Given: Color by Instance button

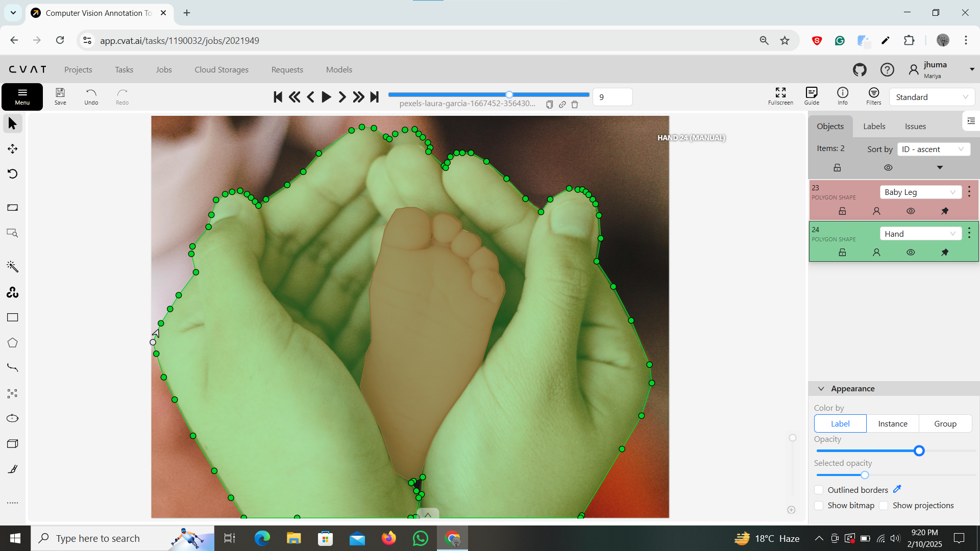Looking at the screenshot, I should coord(892,423).
